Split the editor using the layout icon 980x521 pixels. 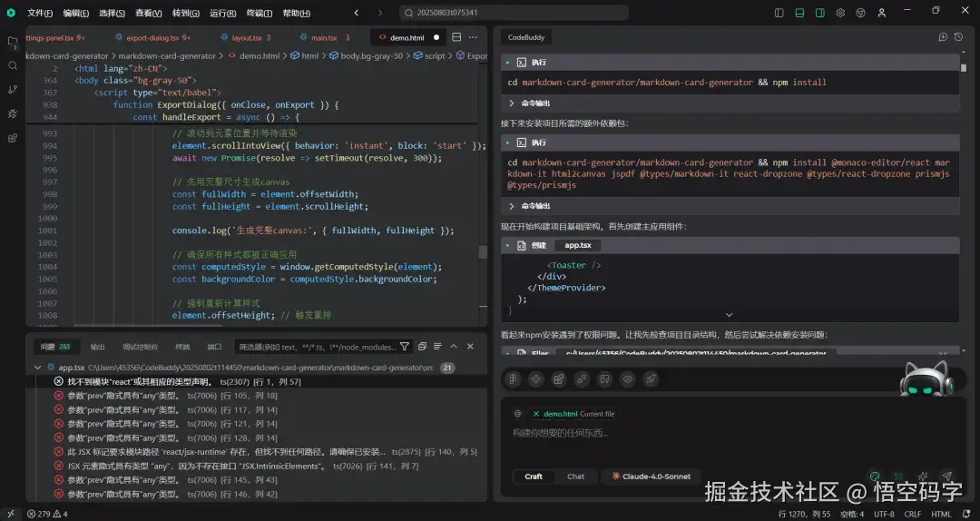pyautogui.click(x=456, y=37)
